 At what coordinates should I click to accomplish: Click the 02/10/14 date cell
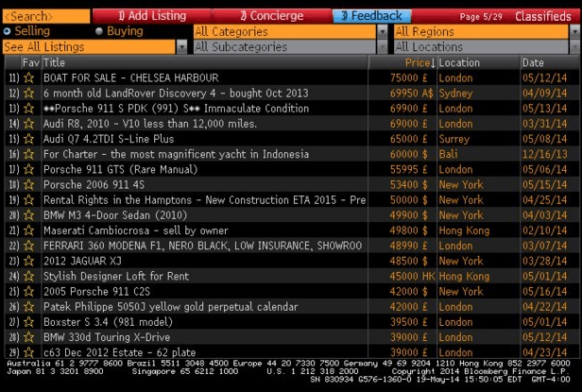[545, 230]
